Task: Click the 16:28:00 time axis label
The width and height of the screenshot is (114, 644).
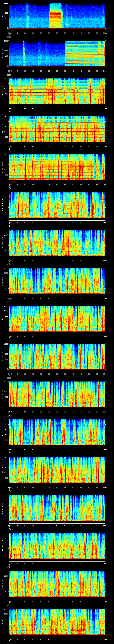Action: click(x=9, y=260)
